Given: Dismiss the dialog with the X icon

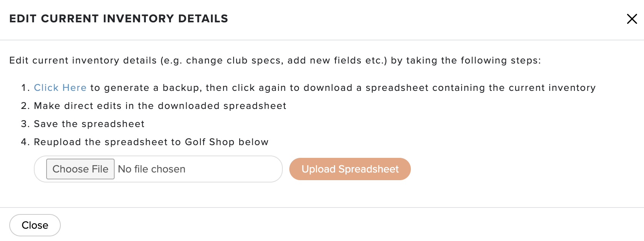Looking at the screenshot, I should pyautogui.click(x=632, y=19).
